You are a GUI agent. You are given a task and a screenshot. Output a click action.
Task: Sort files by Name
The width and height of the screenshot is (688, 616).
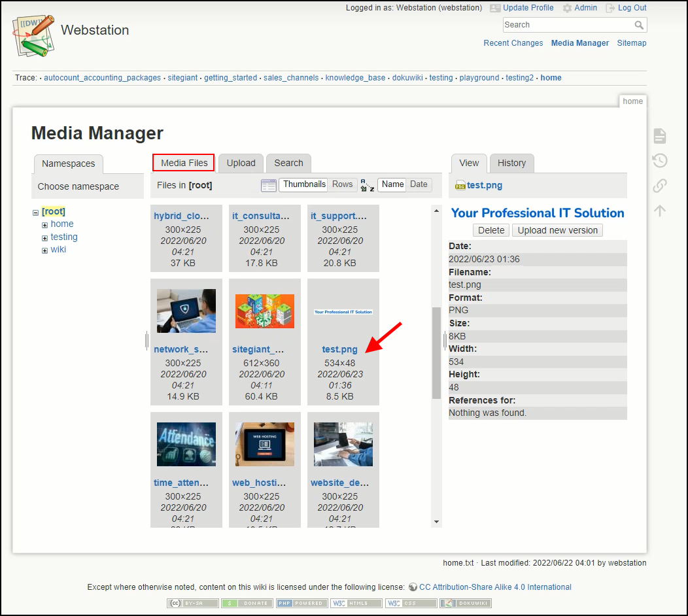[x=392, y=184]
